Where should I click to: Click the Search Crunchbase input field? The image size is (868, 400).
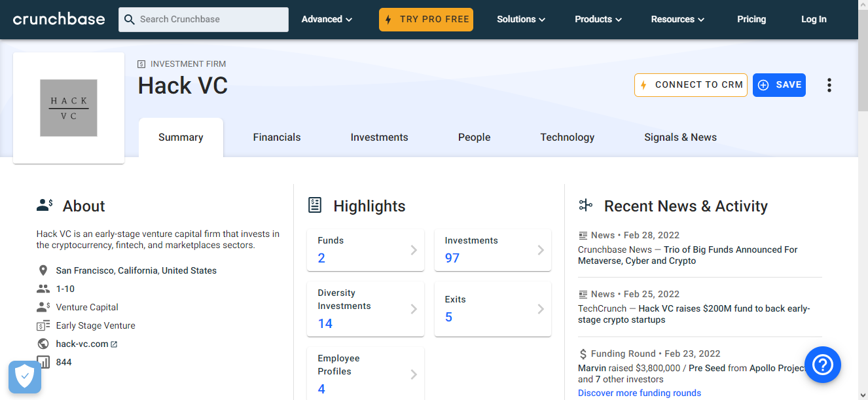204,20
